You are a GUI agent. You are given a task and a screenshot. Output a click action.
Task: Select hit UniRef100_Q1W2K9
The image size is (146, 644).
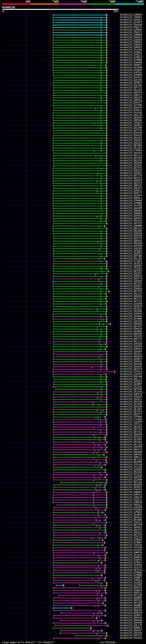[x=131, y=352]
